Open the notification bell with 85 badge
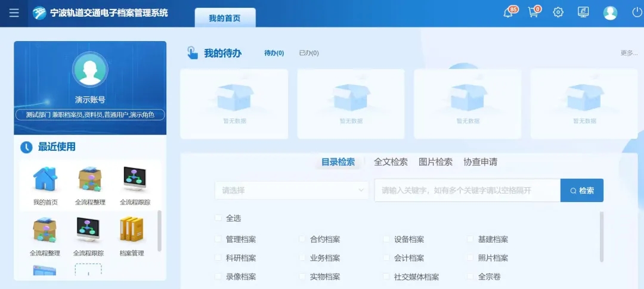 click(x=509, y=13)
